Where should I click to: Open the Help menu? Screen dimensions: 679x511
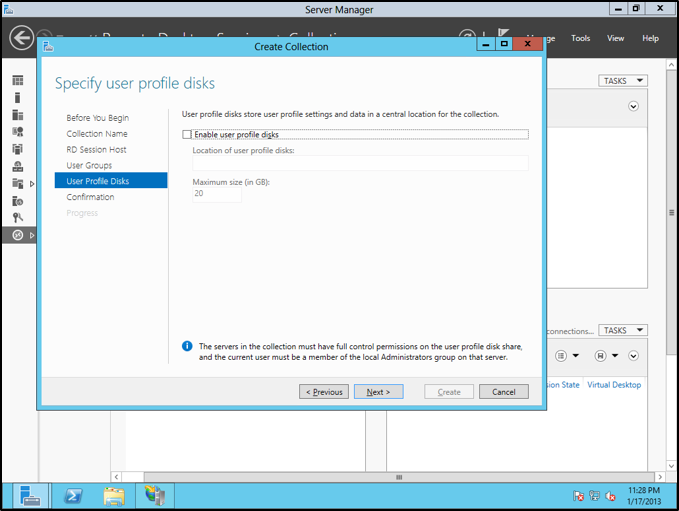650,38
